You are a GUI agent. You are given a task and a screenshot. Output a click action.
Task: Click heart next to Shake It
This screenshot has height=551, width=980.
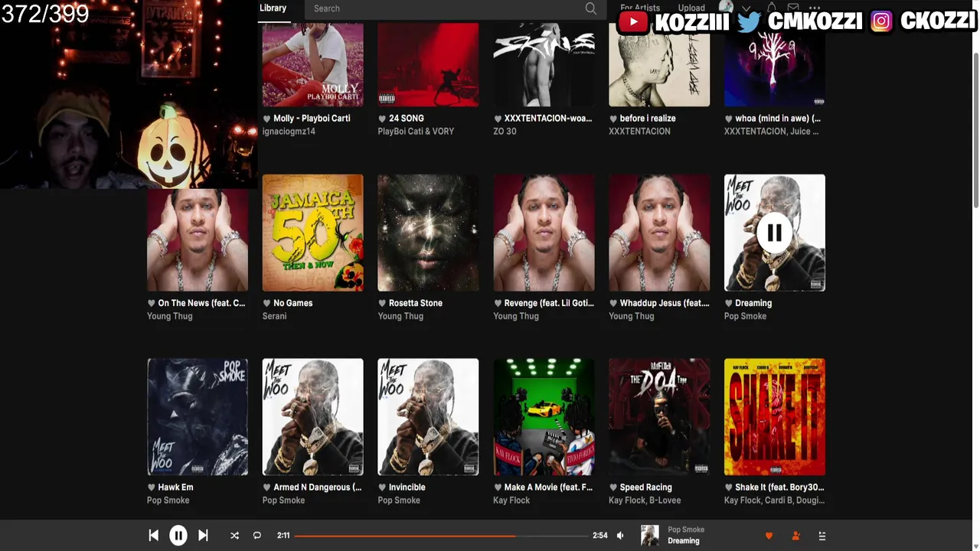729,487
